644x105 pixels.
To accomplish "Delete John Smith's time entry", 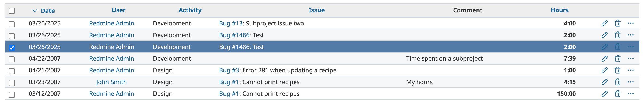I will [x=617, y=82].
